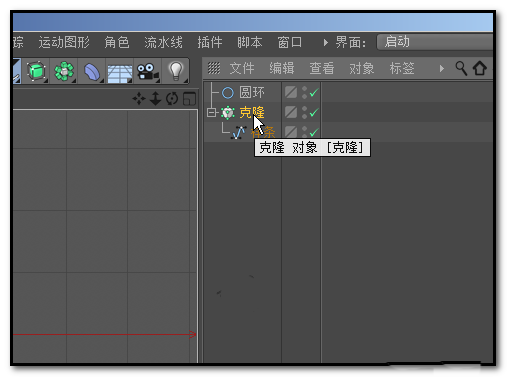Toggle viewport maximize square icon

click(189, 99)
